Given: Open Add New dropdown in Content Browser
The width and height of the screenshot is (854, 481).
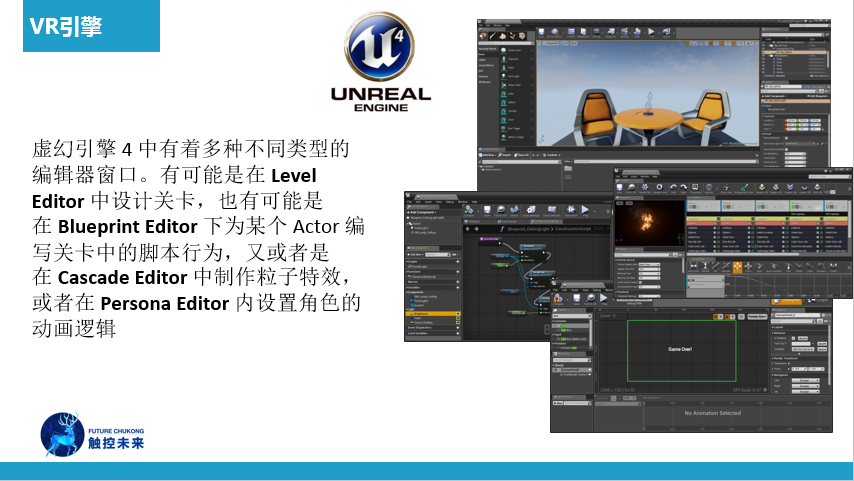Looking at the screenshot, I should tap(487, 155).
